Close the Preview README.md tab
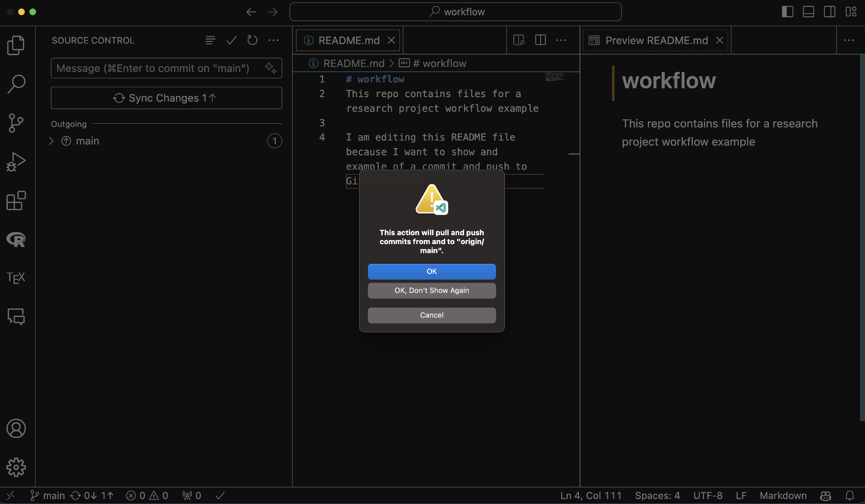Viewport: 865px width, 504px height. coord(720,40)
